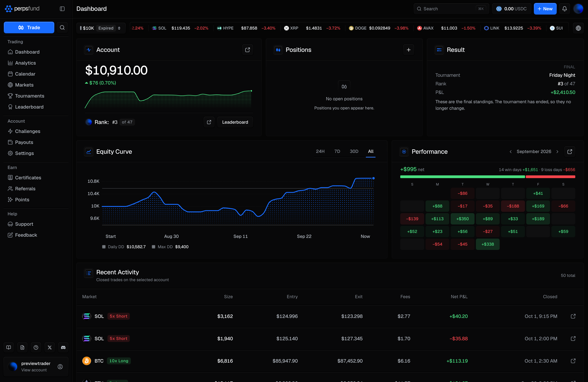
Task: Click the sidebar search magnifier icon
Action: [x=62, y=27]
